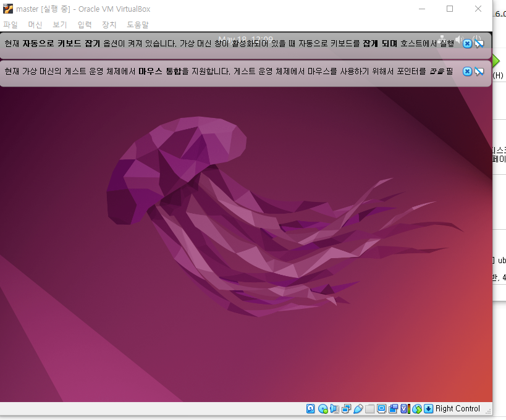Maximize the master VM window
The width and height of the screenshot is (506, 420).
pos(450,9)
